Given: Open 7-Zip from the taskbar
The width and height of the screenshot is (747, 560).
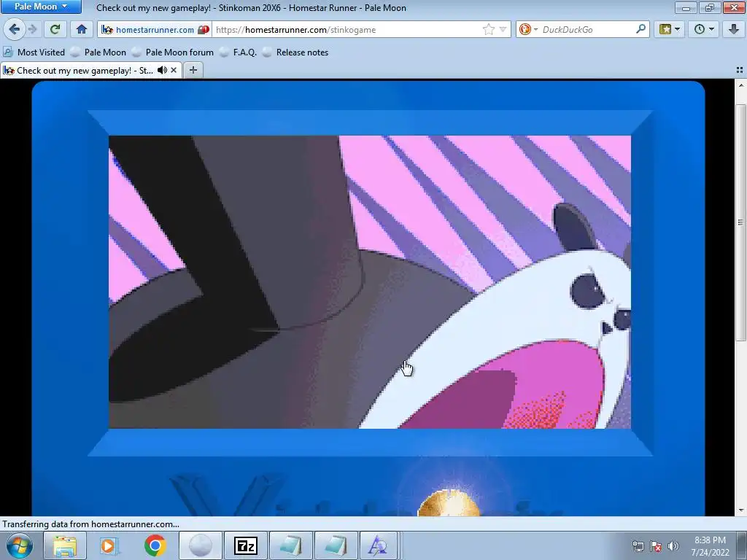Looking at the screenshot, I should click(245, 545).
